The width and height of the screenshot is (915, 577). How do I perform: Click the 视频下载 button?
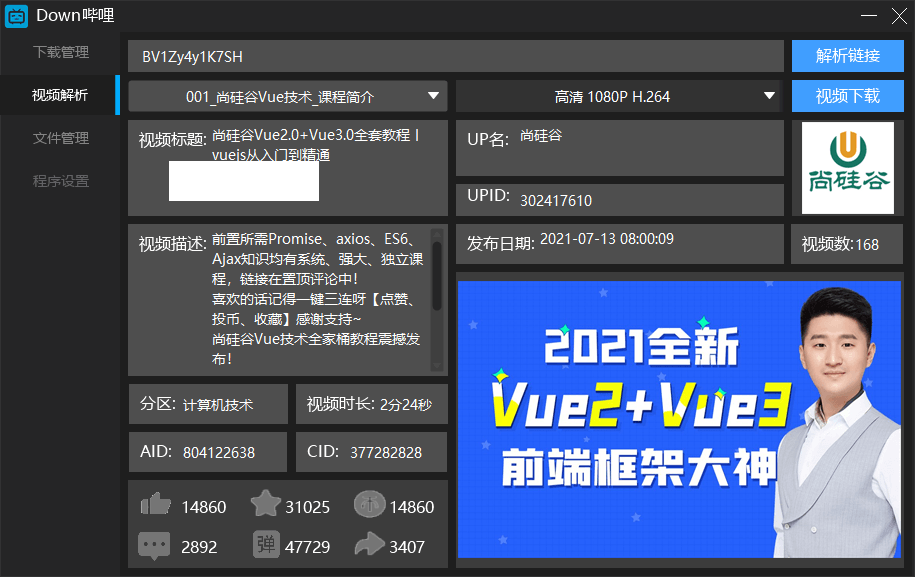(x=848, y=96)
